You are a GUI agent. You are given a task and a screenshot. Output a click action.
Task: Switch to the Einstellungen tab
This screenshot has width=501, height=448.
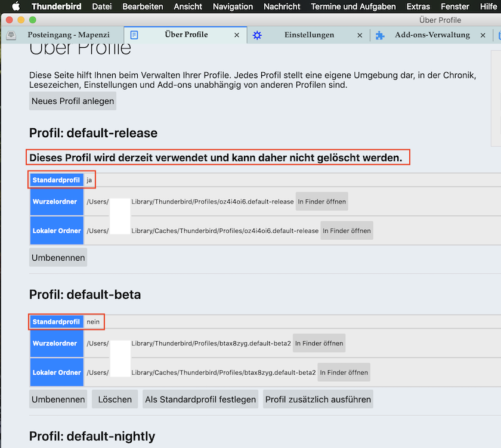(309, 35)
